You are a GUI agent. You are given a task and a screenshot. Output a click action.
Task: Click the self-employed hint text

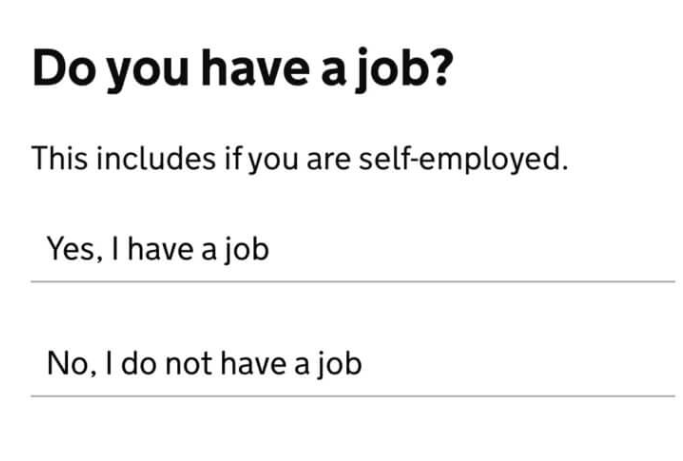tap(300, 159)
